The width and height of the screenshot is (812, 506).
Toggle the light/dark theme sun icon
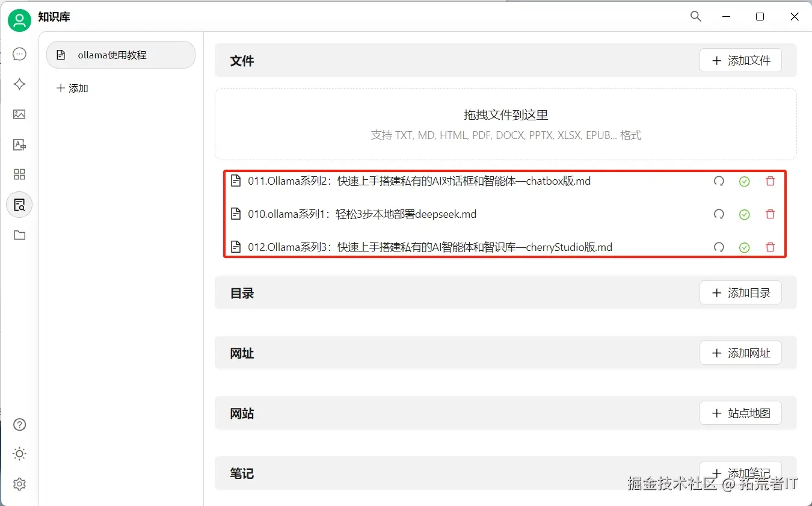point(19,454)
